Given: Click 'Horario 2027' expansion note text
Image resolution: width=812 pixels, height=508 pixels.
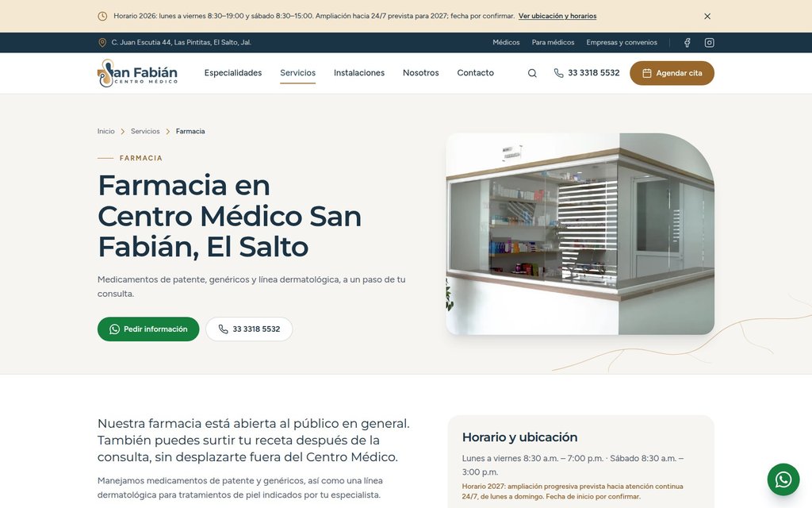Looking at the screenshot, I should point(573,491).
